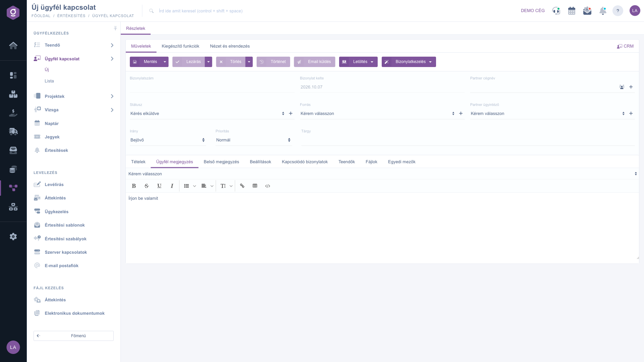This screenshot has width=644, height=362.
Task: Open the notifications bell in the header
Action: click(x=603, y=11)
